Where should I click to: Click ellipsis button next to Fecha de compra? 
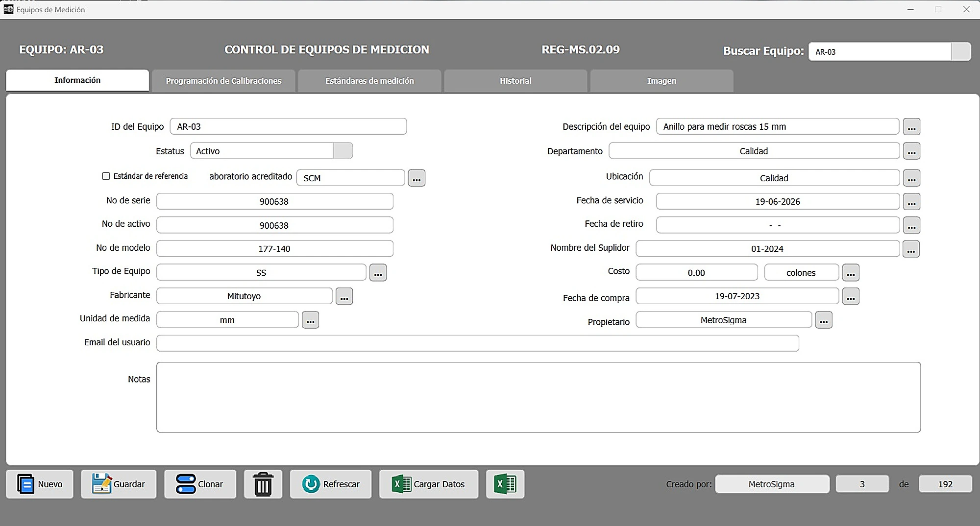pyautogui.click(x=851, y=296)
